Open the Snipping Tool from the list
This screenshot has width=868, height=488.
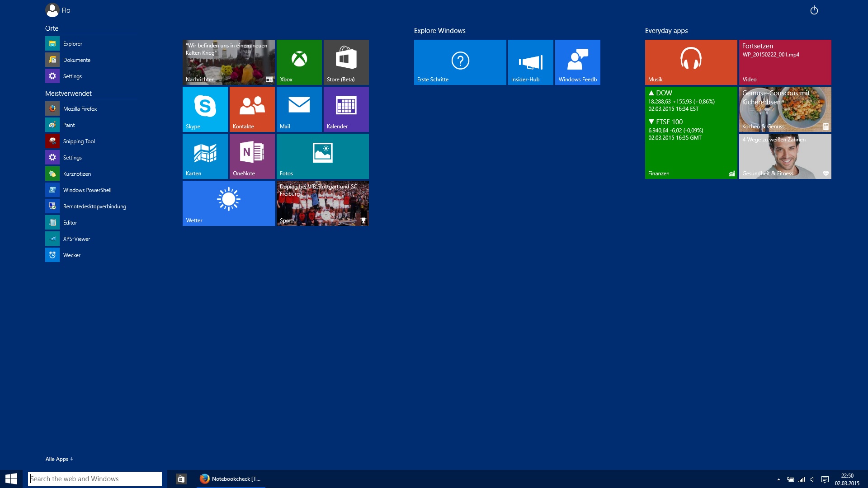pos(79,141)
